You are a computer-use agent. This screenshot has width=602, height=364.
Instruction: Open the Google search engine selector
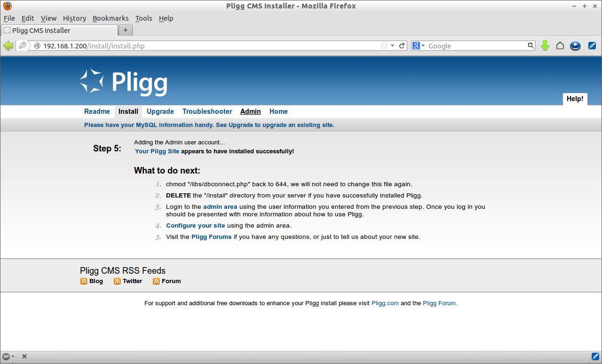pos(418,46)
